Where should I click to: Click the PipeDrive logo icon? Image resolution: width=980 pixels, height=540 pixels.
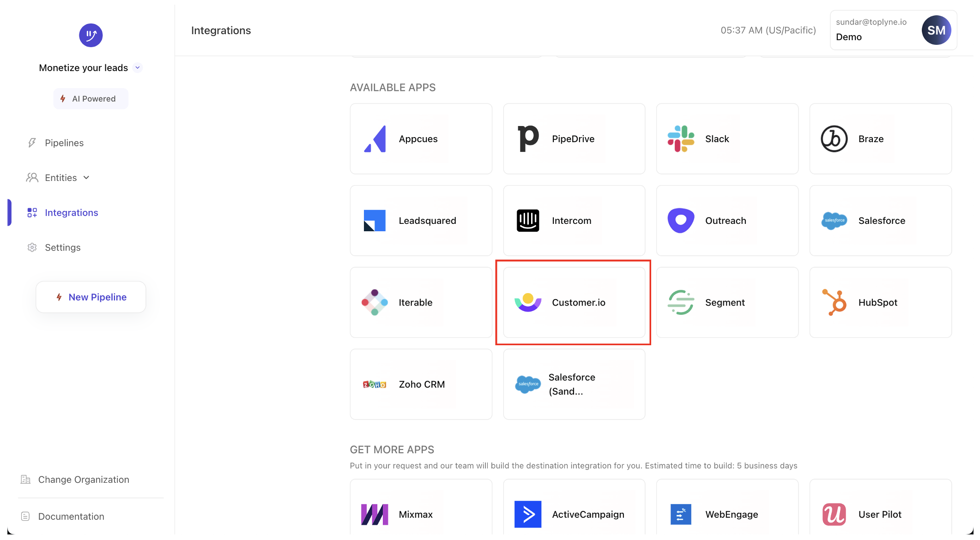click(528, 139)
